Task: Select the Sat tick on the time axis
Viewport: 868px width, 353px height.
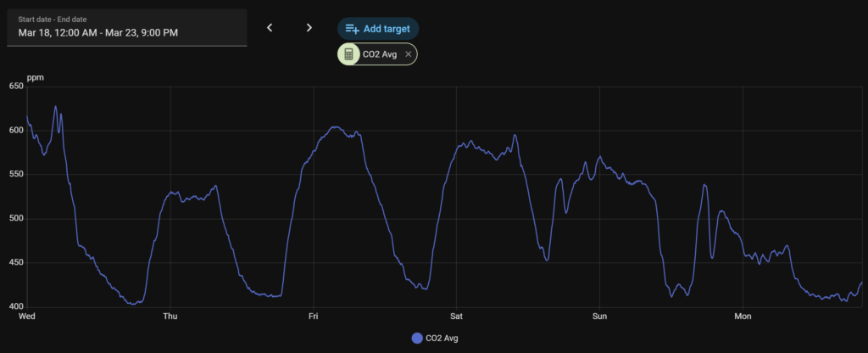Action: [x=456, y=317]
